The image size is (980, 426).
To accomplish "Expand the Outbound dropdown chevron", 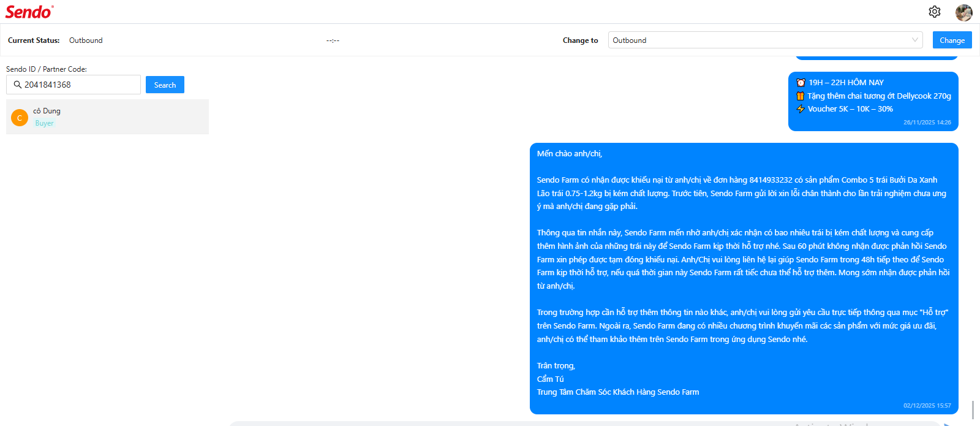I will pos(915,40).
